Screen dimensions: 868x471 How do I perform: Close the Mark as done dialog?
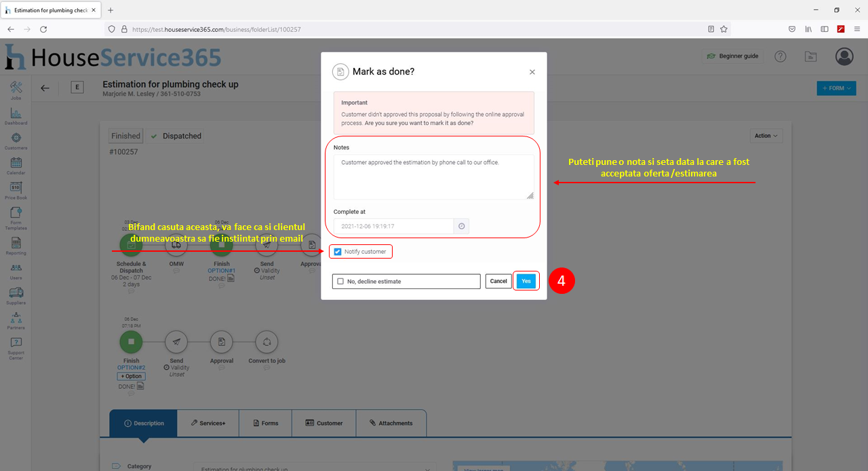tap(532, 72)
